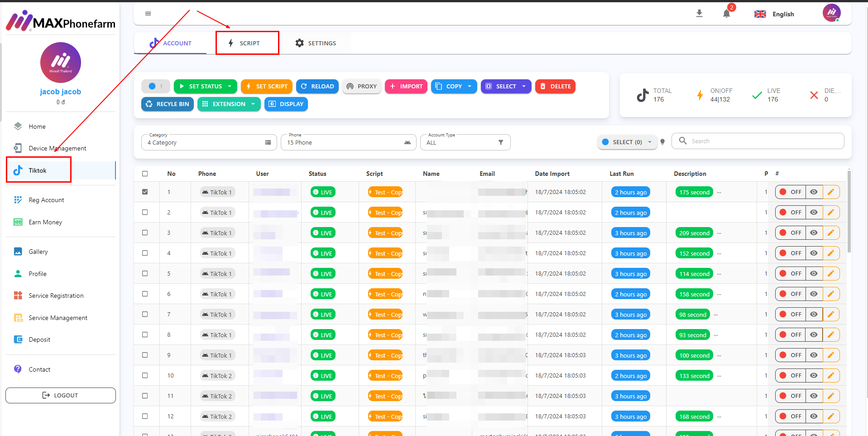The height and width of the screenshot is (436, 868).
Task: Click the Proxy button
Action: click(x=362, y=86)
